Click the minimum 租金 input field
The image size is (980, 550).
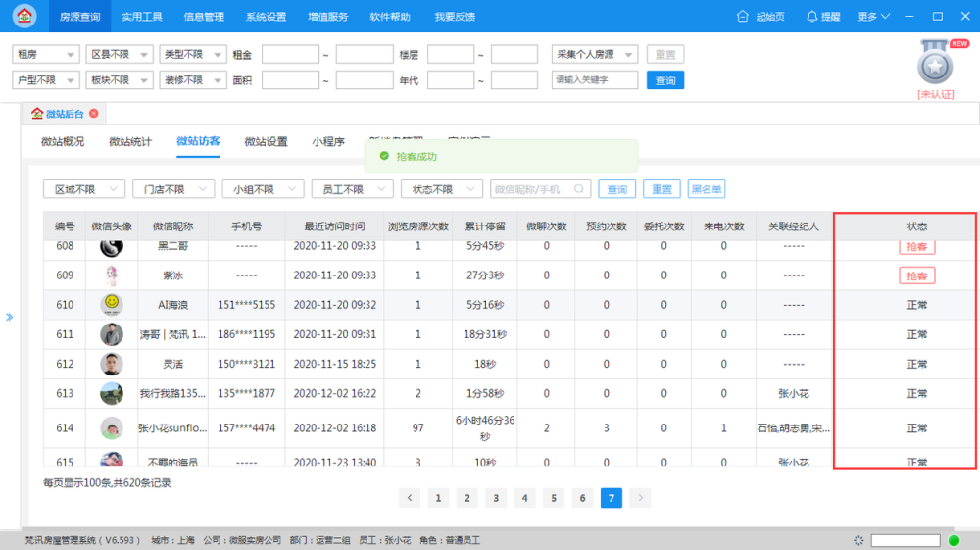(291, 54)
